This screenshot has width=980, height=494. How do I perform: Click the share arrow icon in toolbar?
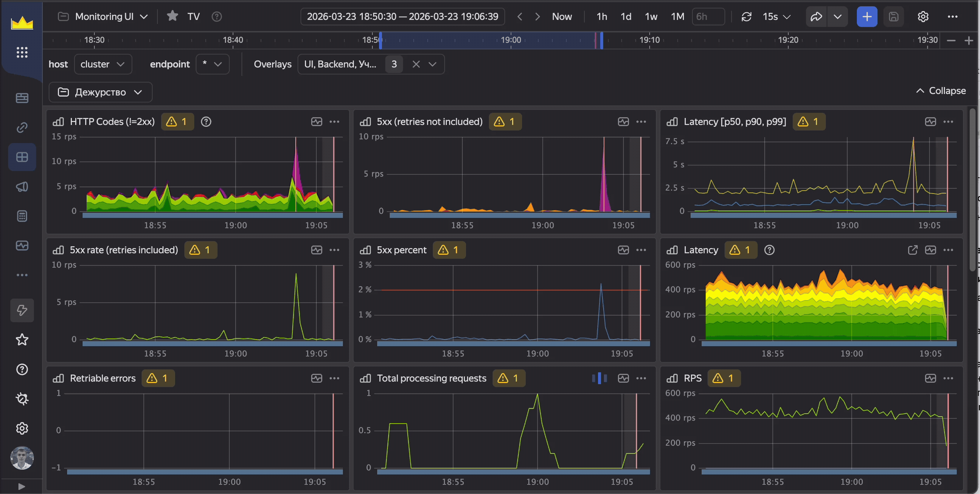click(x=816, y=17)
